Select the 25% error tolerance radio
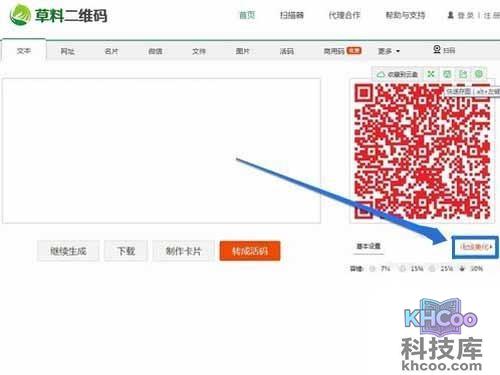The width and height of the screenshot is (500, 375). point(432,269)
